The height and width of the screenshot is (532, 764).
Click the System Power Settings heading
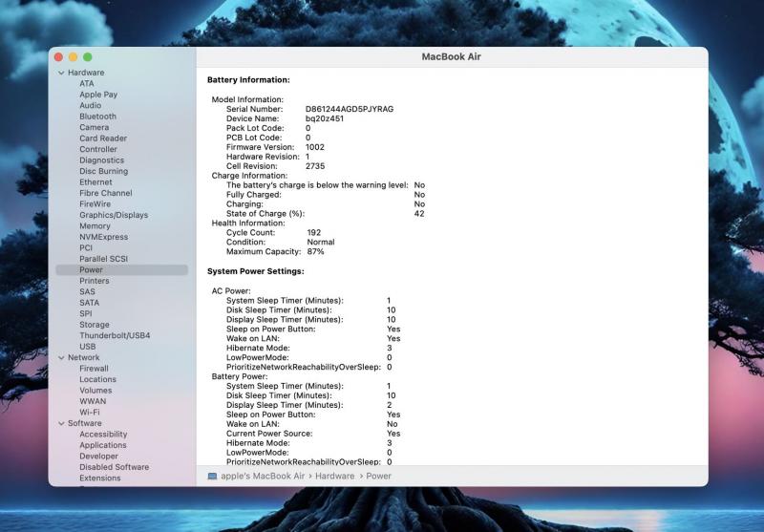pyautogui.click(x=256, y=271)
